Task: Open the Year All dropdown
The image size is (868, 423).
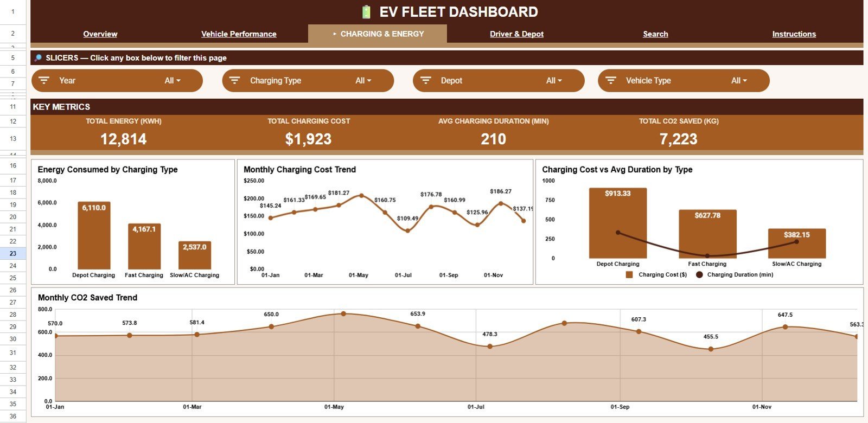Action: 173,81
